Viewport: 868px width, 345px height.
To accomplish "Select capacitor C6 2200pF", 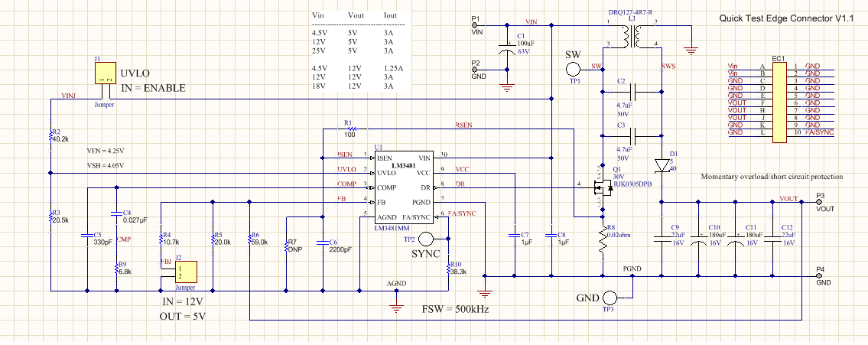I will pos(323,242).
